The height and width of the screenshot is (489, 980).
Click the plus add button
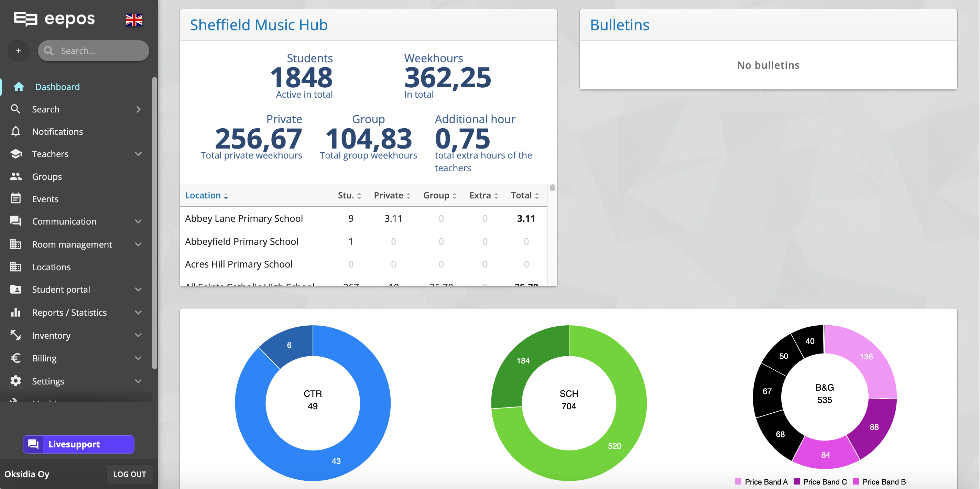click(x=18, y=51)
